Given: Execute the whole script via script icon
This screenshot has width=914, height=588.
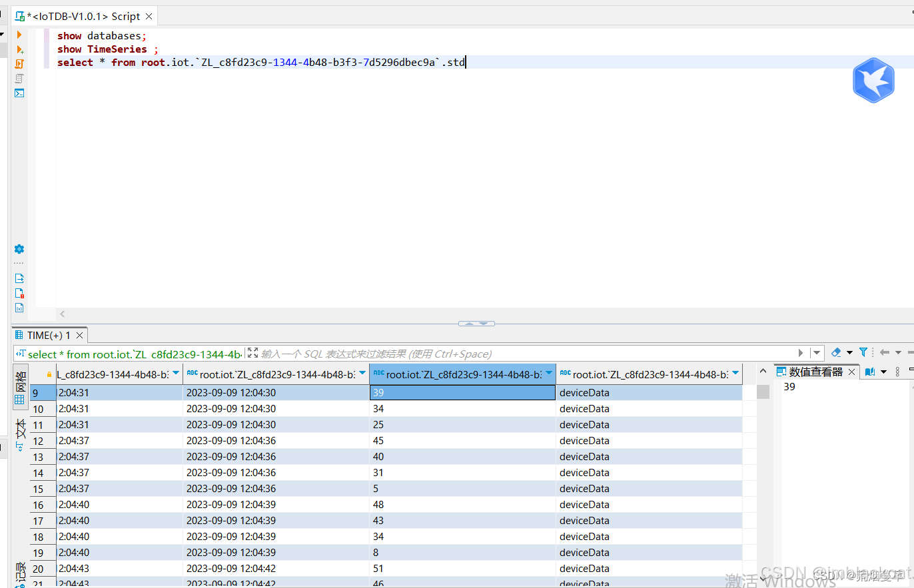Looking at the screenshot, I should [19, 65].
